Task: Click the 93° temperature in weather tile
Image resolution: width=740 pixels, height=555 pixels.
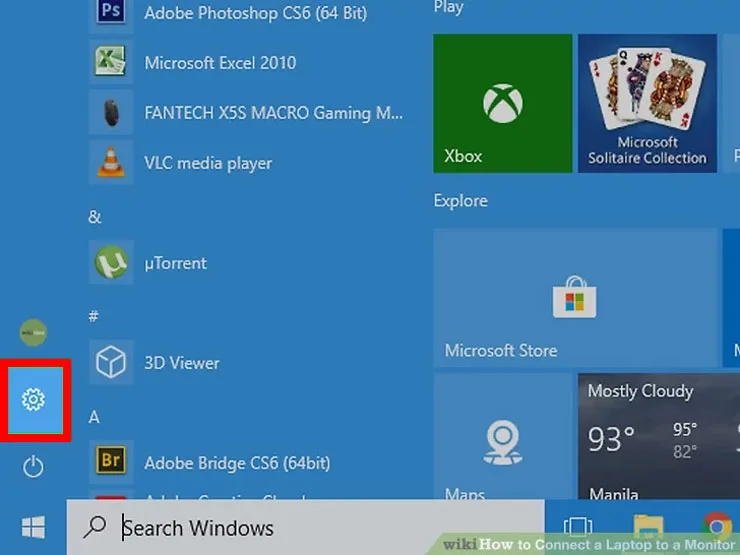Action: pyautogui.click(x=611, y=439)
